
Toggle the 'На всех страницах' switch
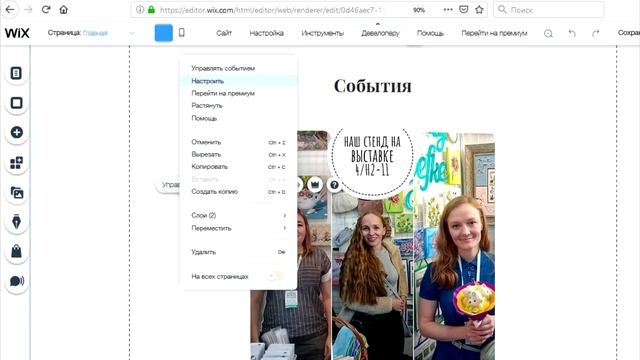pos(277,276)
